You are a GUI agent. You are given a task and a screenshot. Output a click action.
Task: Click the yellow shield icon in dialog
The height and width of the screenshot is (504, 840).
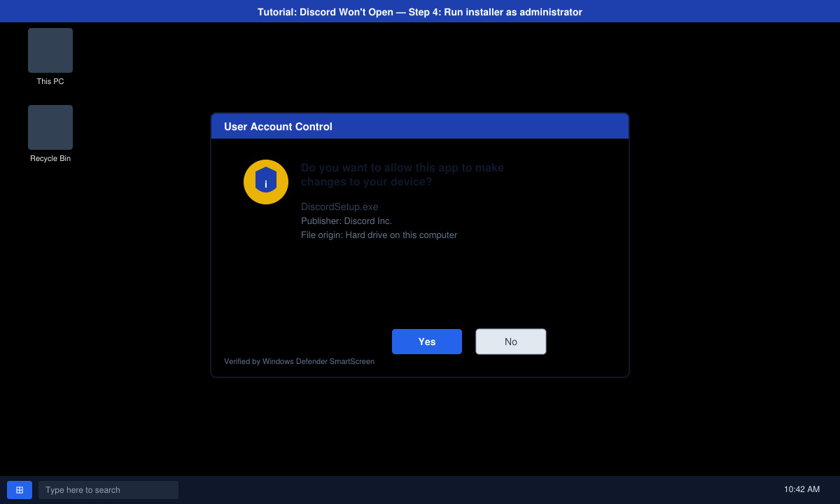tap(266, 182)
